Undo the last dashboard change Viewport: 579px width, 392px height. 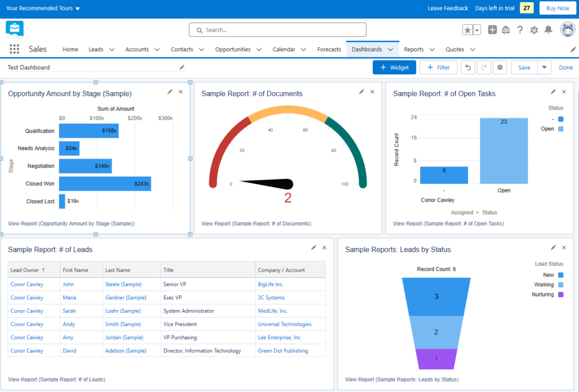pos(468,67)
